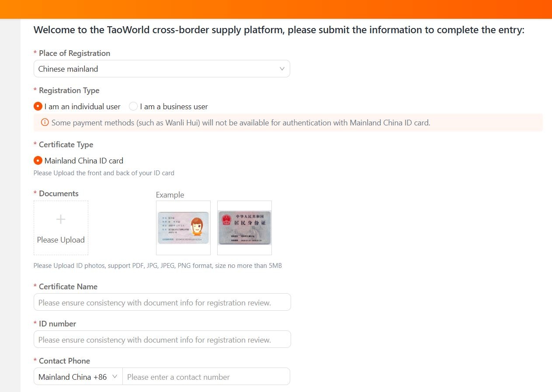Click the 'Documents' field label
The height and width of the screenshot is (392, 552).
point(59,194)
